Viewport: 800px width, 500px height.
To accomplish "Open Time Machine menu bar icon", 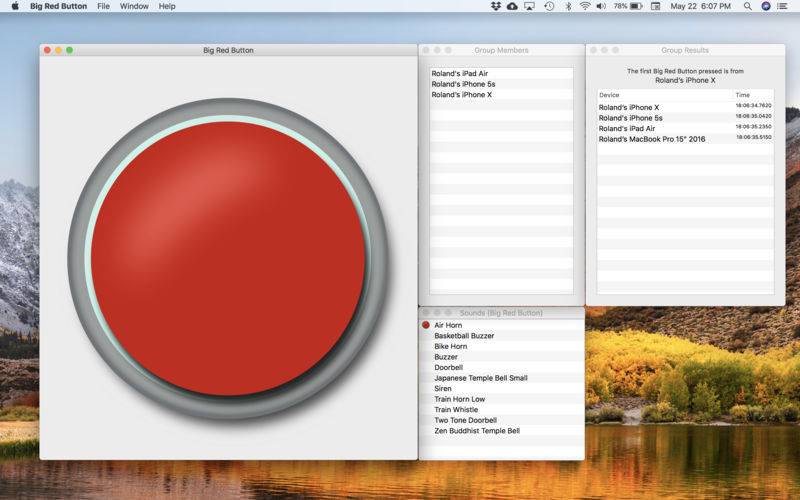I will [549, 6].
